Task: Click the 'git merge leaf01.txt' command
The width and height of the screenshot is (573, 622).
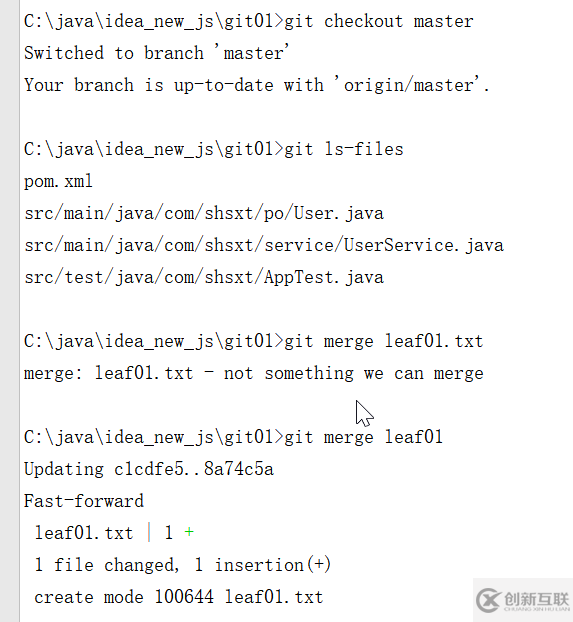Action: [384, 341]
